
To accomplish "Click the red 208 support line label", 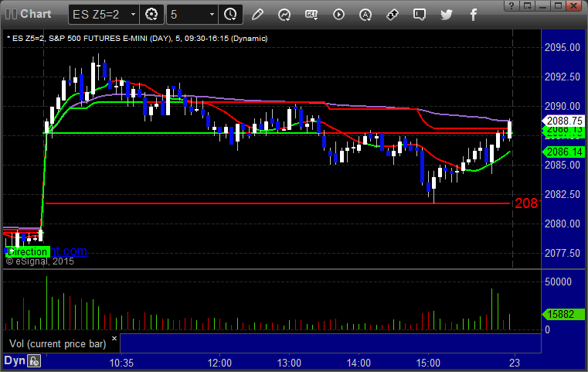I will pos(527,203).
